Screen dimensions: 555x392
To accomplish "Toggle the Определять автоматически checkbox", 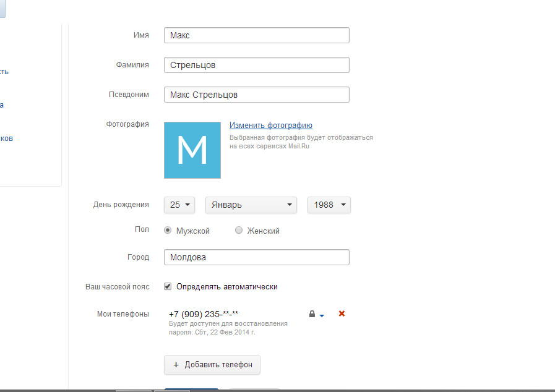I will point(168,286).
